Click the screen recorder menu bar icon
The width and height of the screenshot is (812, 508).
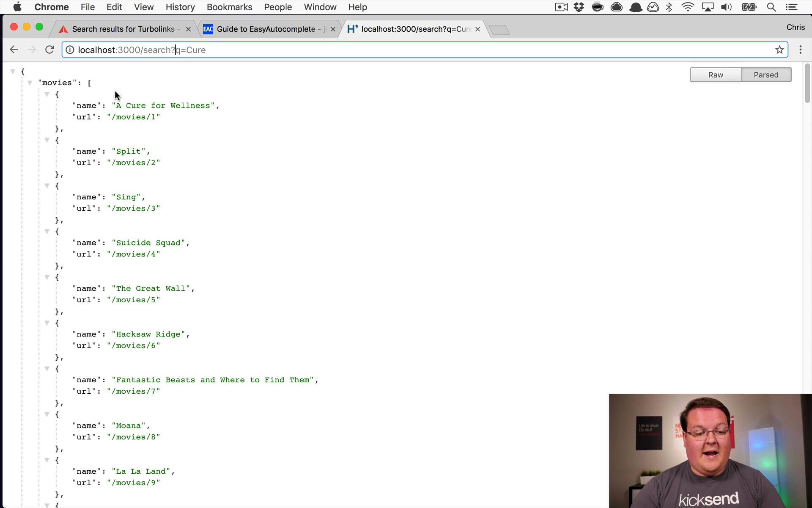[561, 7]
